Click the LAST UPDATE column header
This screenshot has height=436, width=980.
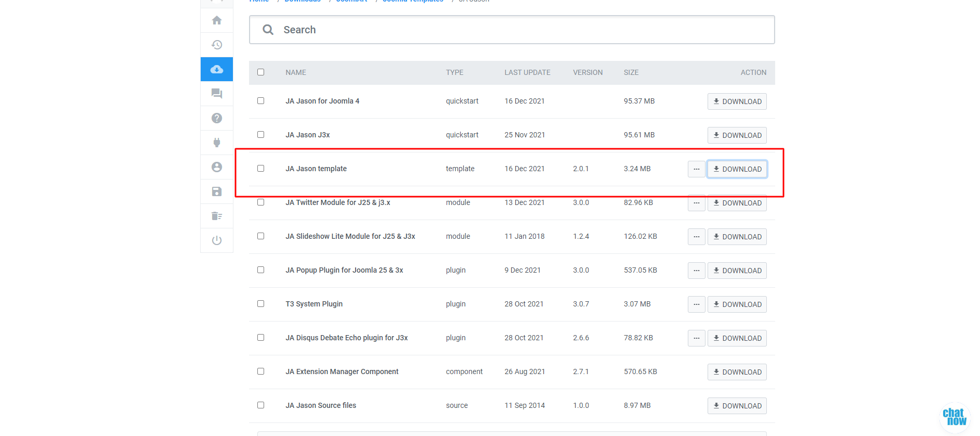(527, 72)
